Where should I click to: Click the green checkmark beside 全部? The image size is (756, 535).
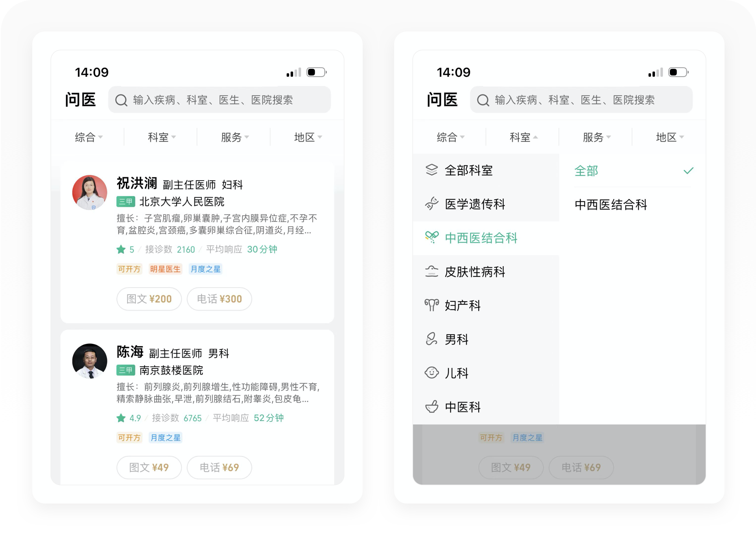(688, 171)
